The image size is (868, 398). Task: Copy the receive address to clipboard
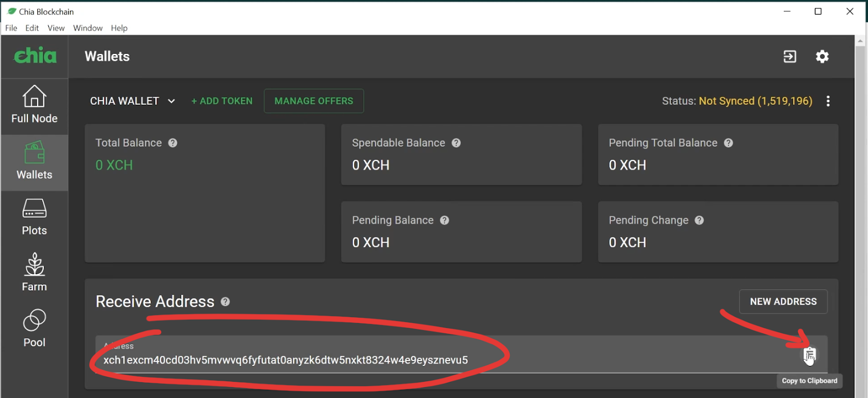pyautogui.click(x=809, y=355)
